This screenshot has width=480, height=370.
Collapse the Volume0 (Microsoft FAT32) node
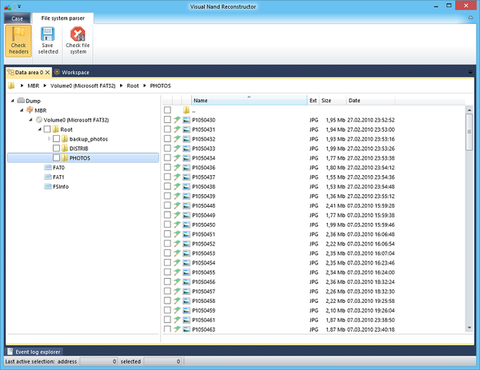tap(31, 120)
